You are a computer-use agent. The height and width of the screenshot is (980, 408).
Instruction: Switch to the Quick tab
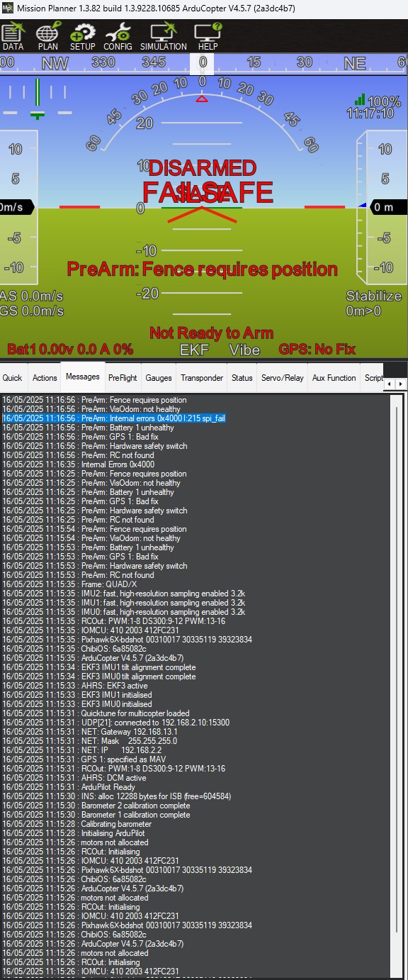click(13, 378)
